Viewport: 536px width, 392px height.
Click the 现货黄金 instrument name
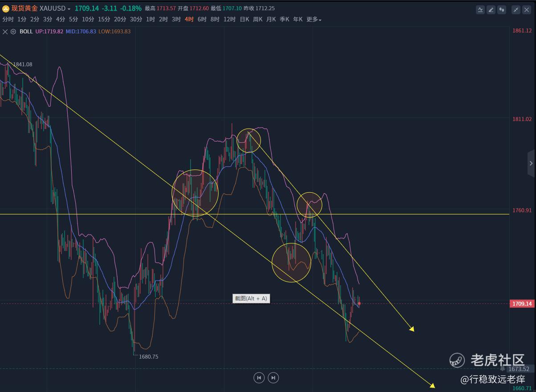point(24,8)
